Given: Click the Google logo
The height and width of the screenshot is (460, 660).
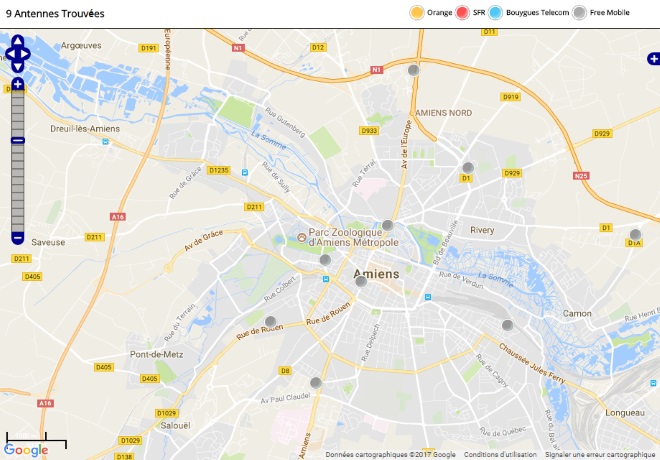Looking at the screenshot, I should (26, 450).
